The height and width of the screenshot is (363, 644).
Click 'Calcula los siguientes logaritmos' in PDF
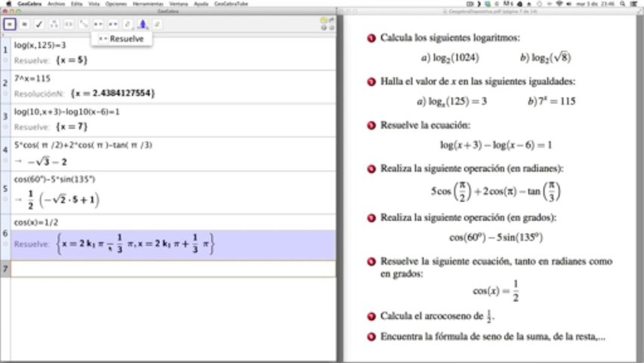click(x=450, y=38)
